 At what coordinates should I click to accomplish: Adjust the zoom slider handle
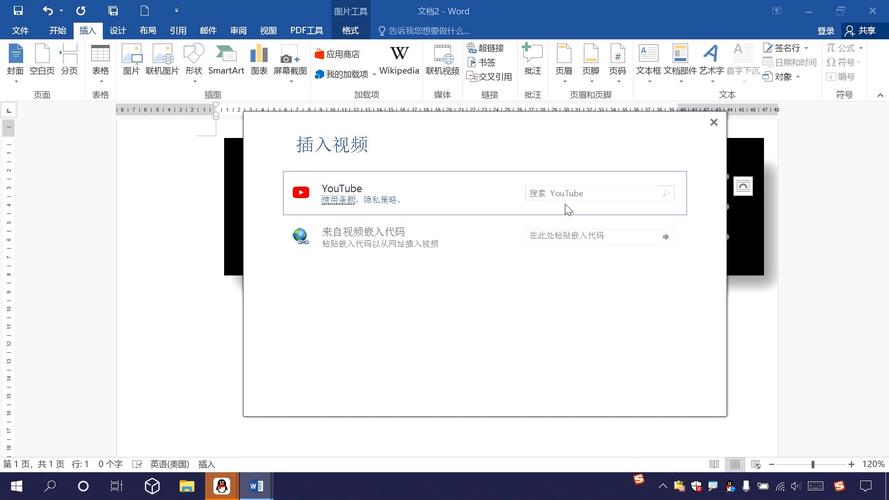[812, 464]
